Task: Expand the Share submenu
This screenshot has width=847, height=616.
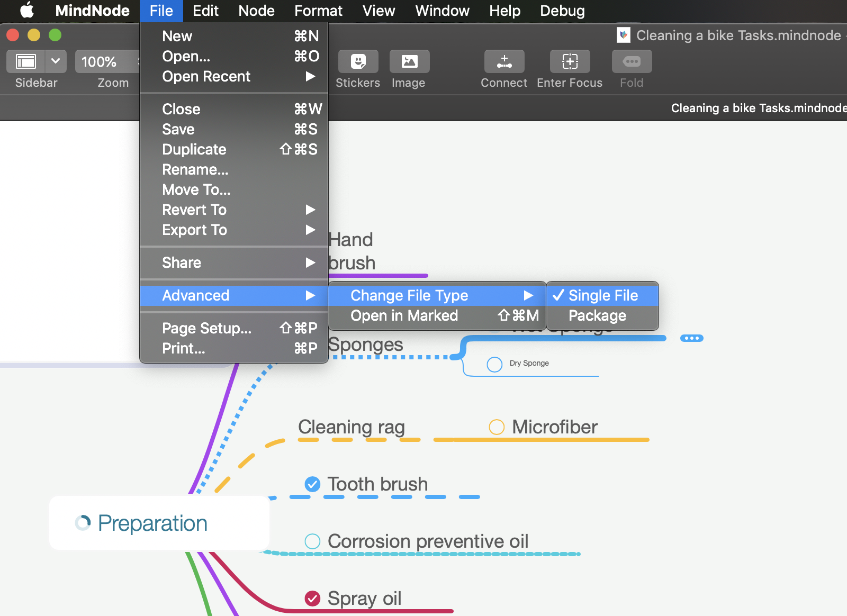Action: (x=234, y=262)
